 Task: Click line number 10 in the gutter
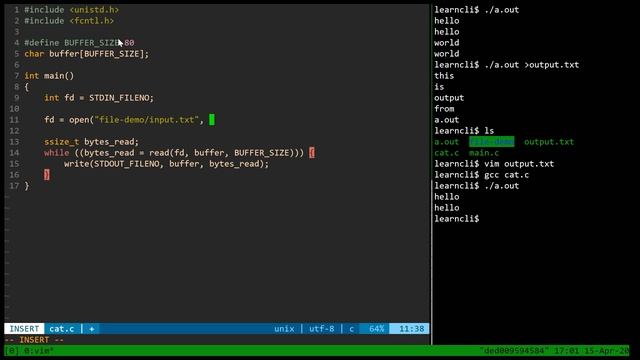click(14, 109)
